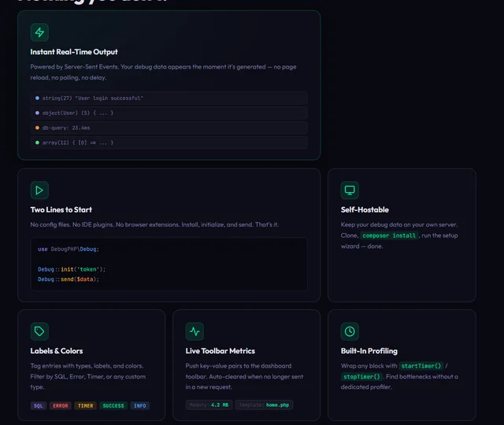Click the orange dot beside db-query line
The width and height of the screenshot is (504, 425).
tap(37, 128)
